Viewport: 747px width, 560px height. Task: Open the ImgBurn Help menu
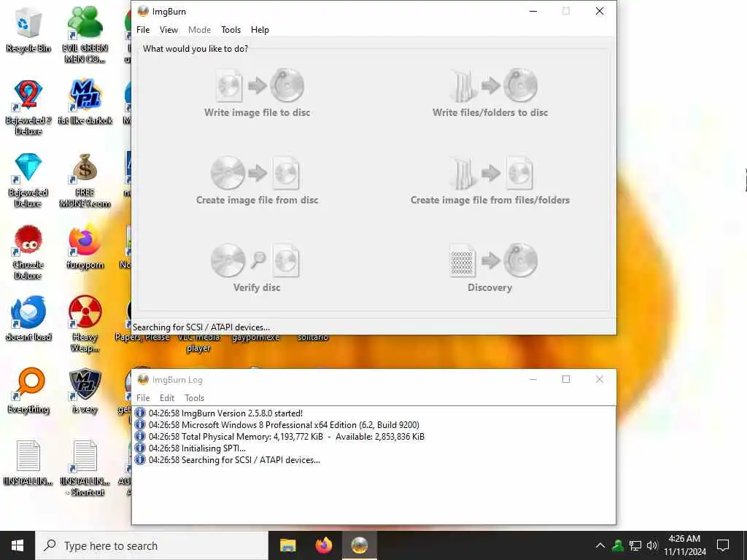[x=260, y=29]
